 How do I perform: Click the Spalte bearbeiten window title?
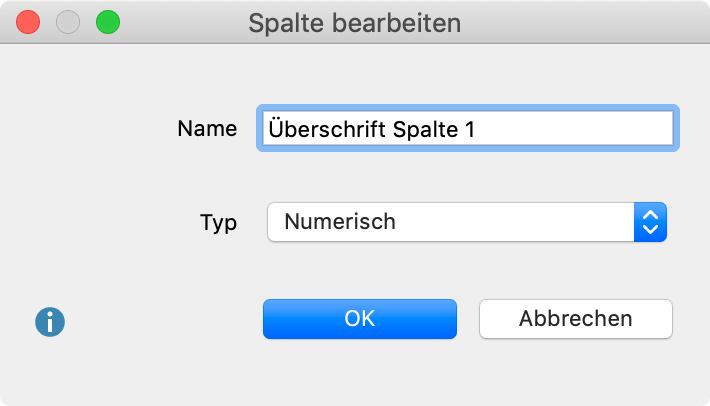click(355, 23)
